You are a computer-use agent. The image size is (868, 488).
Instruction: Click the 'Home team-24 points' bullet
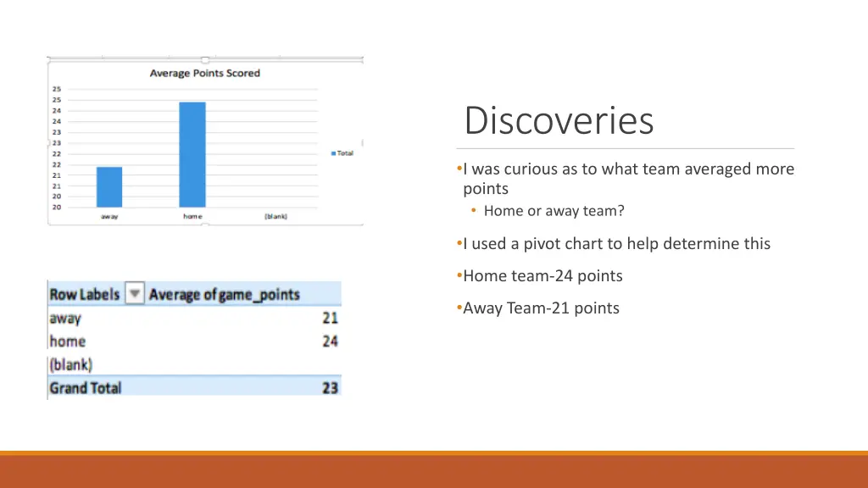(542, 275)
